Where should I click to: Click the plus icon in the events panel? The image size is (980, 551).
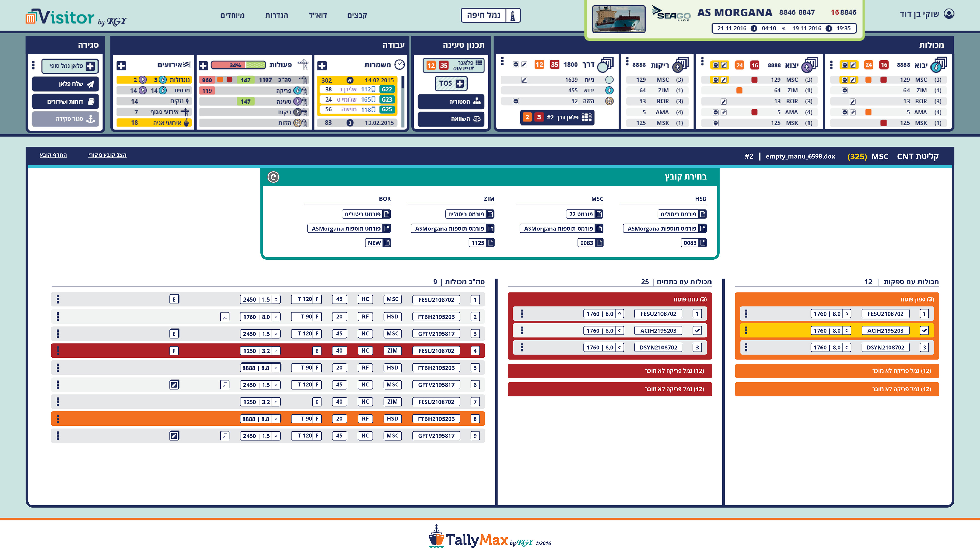[x=121, y=65]
